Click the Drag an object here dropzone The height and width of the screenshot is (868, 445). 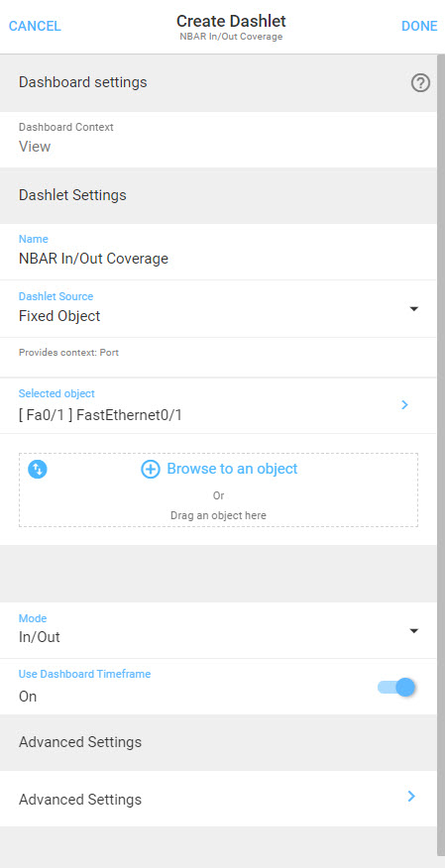pos(218,489)
